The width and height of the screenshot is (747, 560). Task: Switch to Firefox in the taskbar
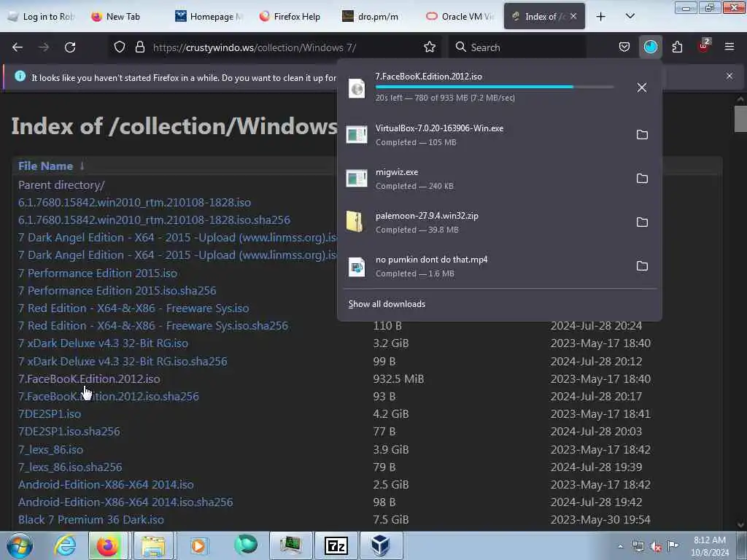point(108,545)
